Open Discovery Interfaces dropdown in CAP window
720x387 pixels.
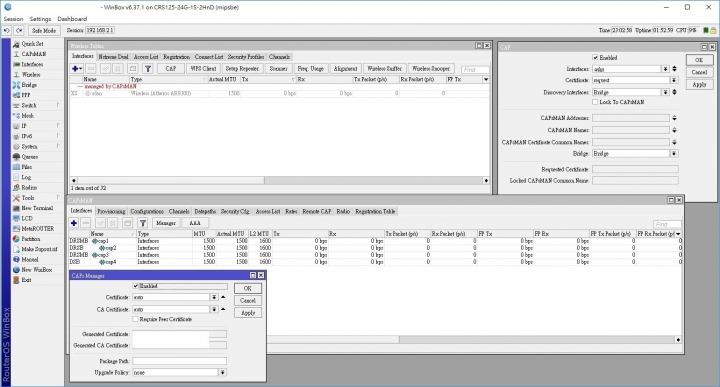[665, 92]
